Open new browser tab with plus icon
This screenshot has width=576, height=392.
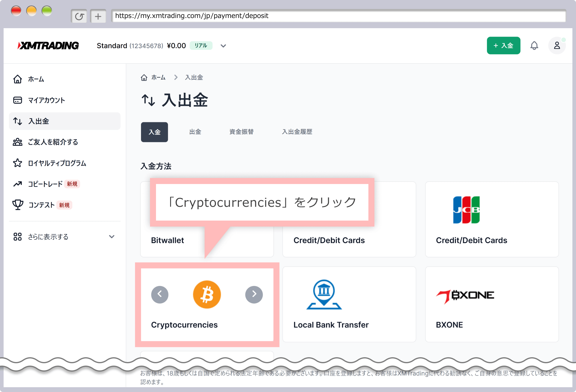[98, 16]
